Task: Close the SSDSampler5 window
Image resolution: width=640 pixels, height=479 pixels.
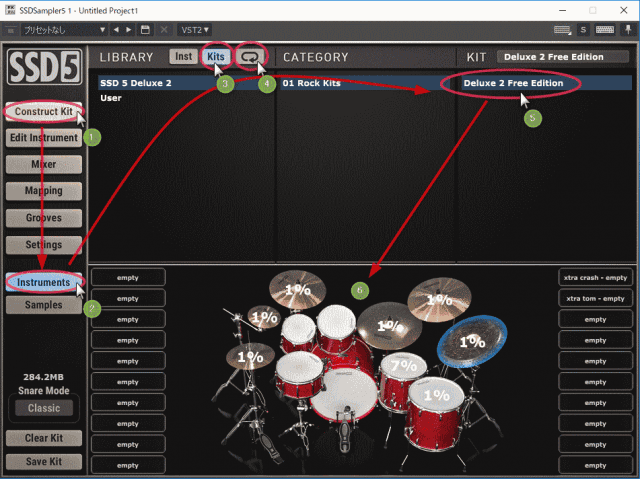Action: click(x=623, y=10)
